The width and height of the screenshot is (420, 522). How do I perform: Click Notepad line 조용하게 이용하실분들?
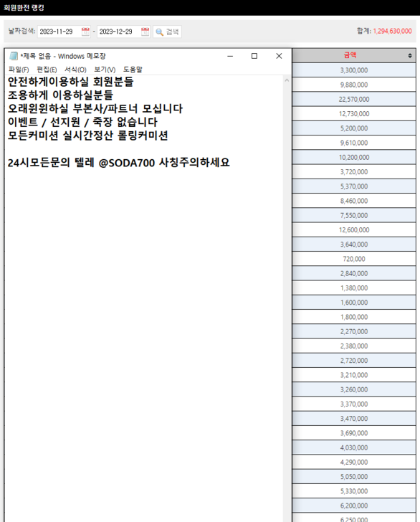coord(60,95)
